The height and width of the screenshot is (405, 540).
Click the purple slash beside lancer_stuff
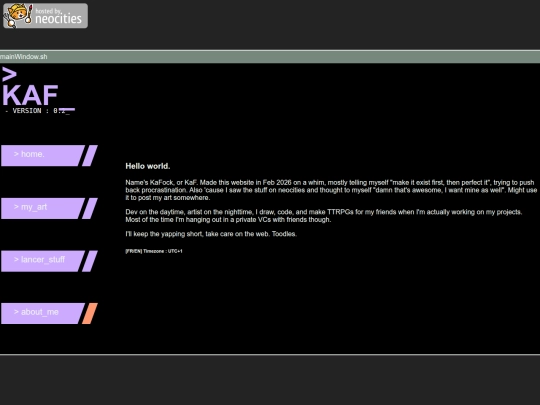pyautogui.click(x=90, y=261)
